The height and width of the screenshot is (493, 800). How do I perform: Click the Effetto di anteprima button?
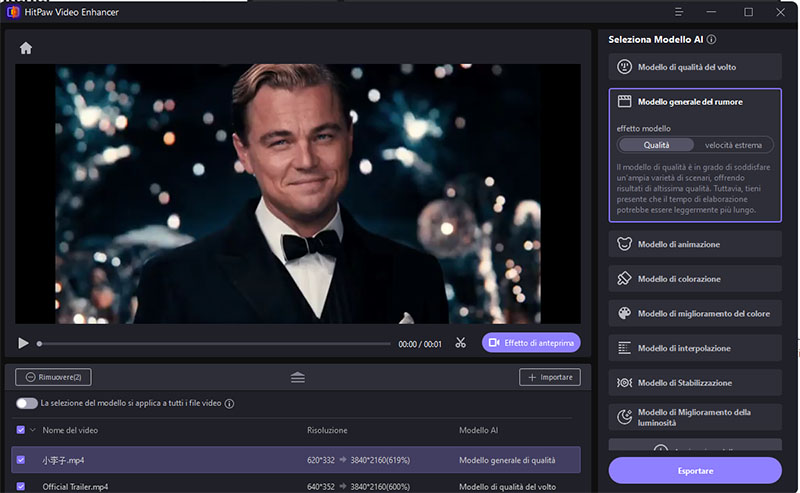pos(531,343)
